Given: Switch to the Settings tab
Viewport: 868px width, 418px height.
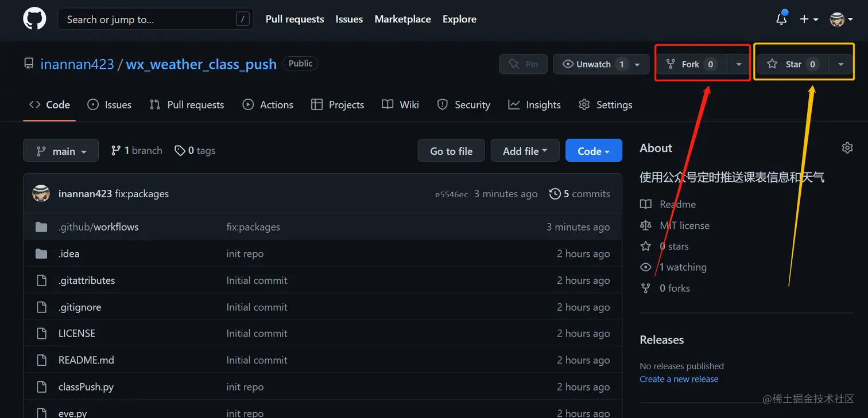Looking at the screenshot, I should coord(606,104).
